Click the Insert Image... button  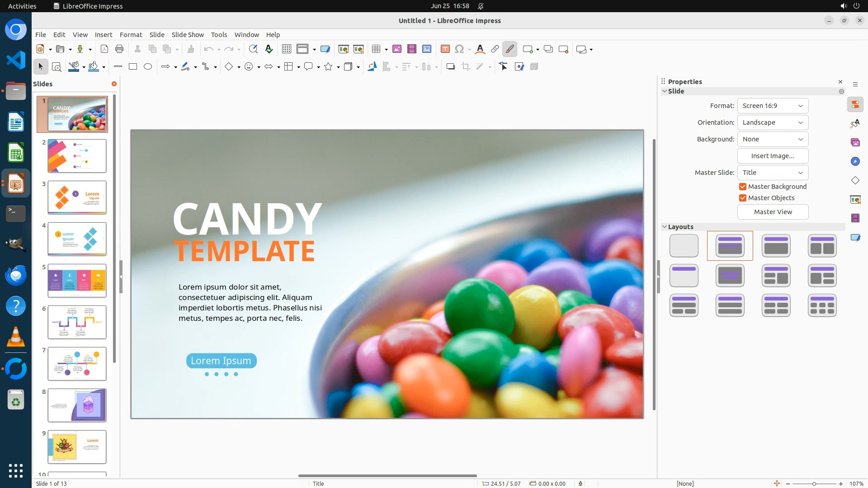click(773, 156)
